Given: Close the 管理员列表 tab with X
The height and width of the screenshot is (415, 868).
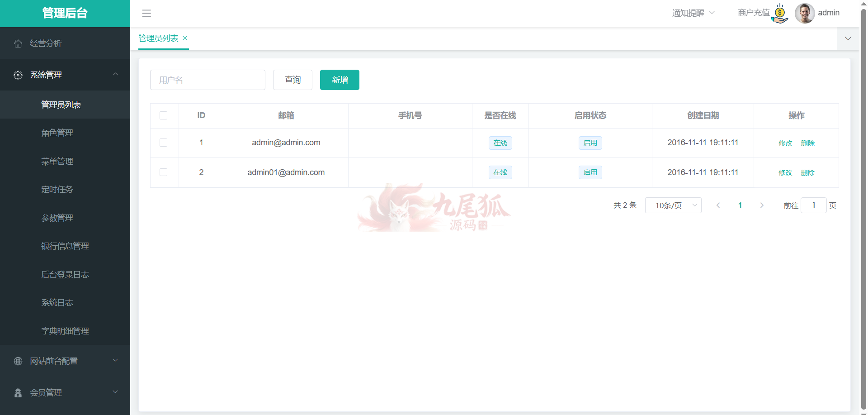Looking at the screenshot, I should click(x=185, y=38).
